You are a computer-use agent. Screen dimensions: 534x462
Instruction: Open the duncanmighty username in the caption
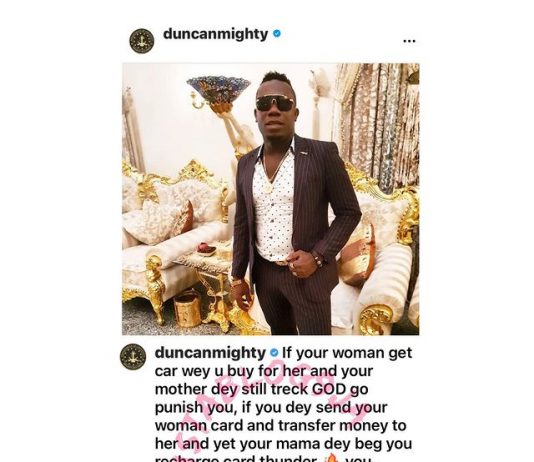click(210, 353)
